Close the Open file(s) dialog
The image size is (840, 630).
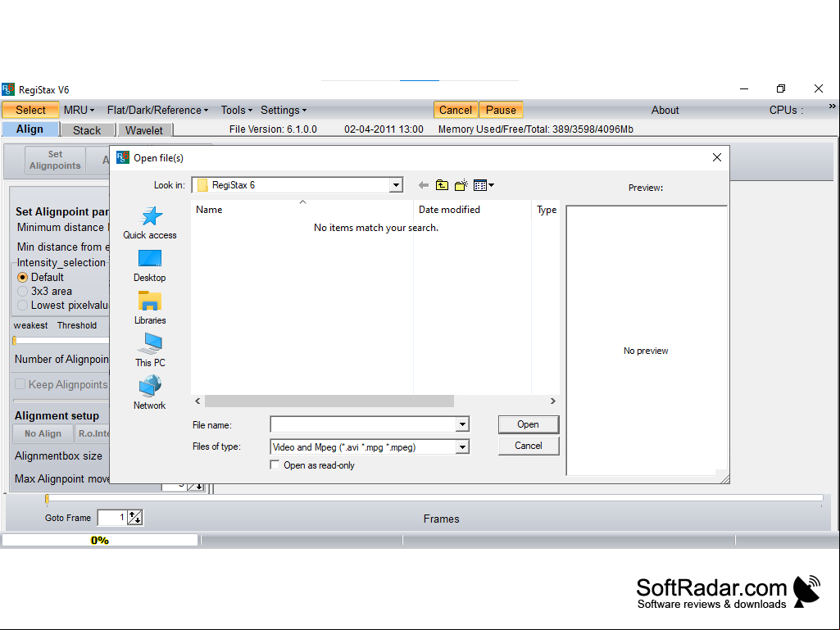click(x=717, y=157)
